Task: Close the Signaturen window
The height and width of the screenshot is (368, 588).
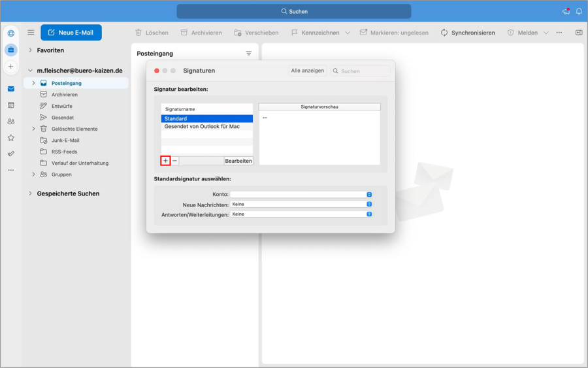Action: point(157,71)
